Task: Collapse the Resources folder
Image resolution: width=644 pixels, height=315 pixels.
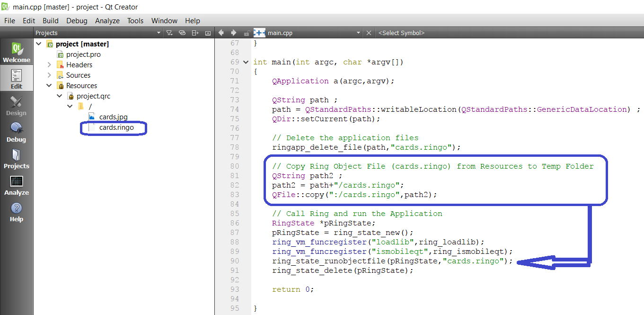Action: click(x=49, y=86)
